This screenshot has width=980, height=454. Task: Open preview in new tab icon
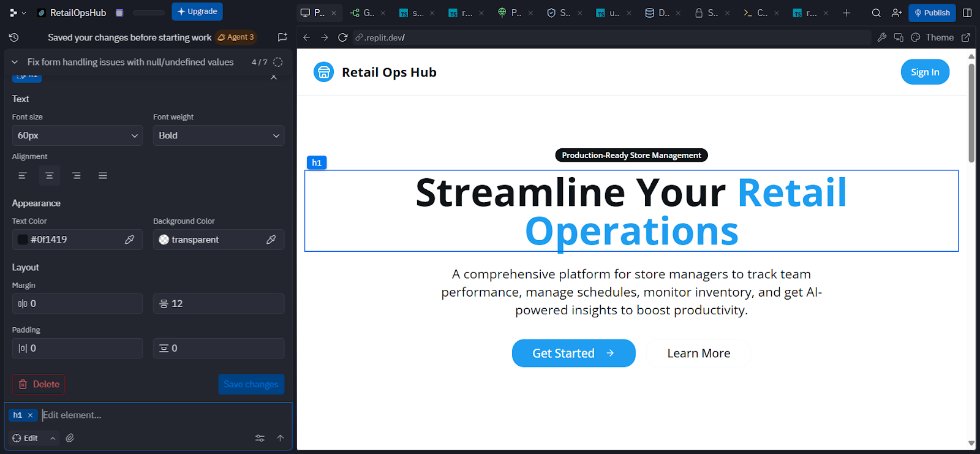pos(966,37)
